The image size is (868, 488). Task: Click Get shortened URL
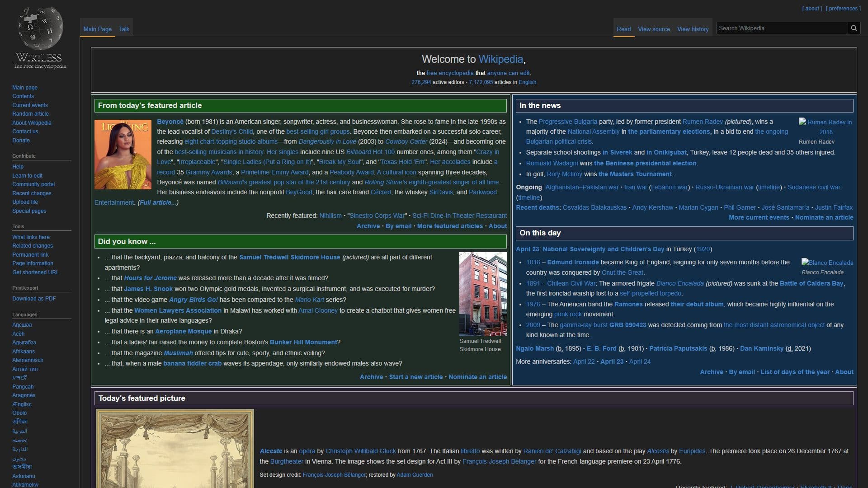pyautogui.click(x=35, y=272)
